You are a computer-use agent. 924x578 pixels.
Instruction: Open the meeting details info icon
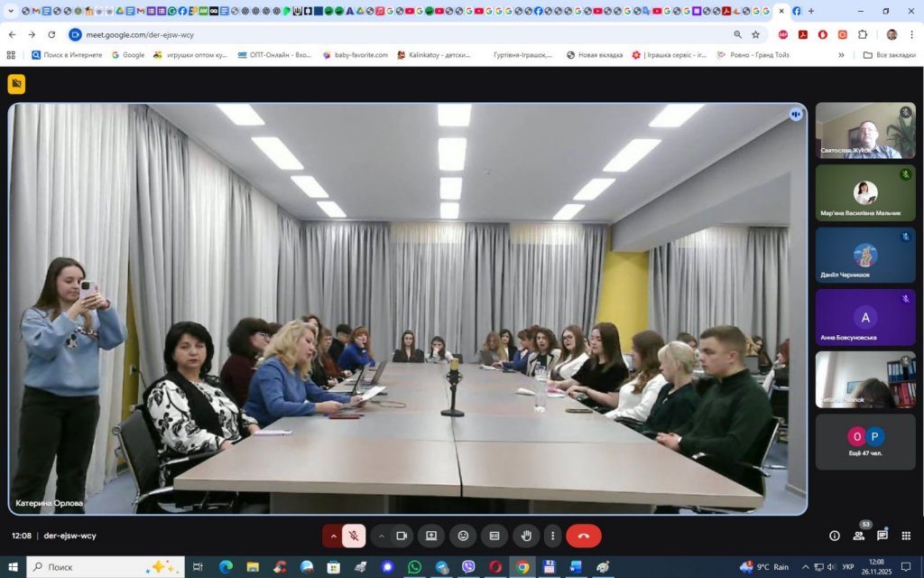click(x=835, y=536)
